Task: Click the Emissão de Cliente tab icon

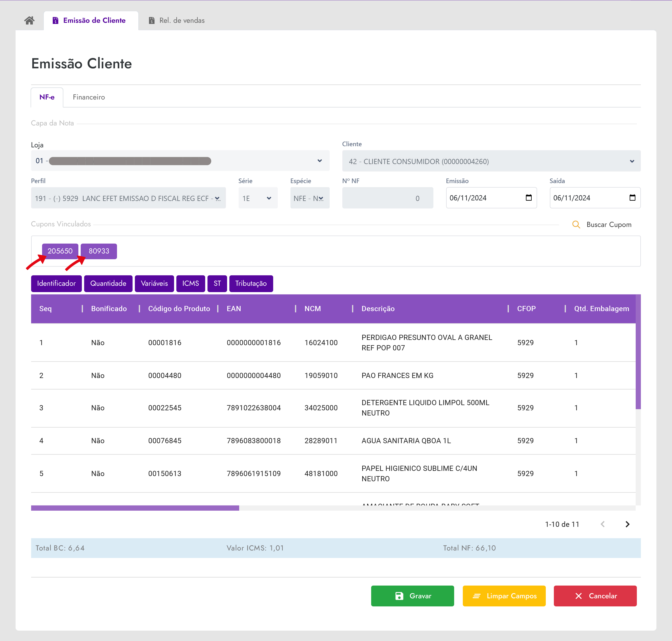Action: (x=55, y=20)
